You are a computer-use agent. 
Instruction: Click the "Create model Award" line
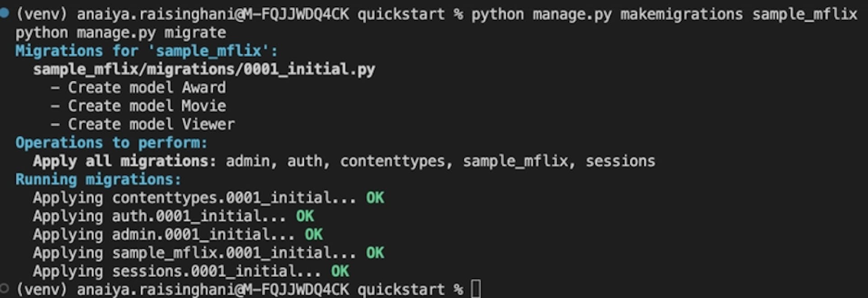coord(147,88)
